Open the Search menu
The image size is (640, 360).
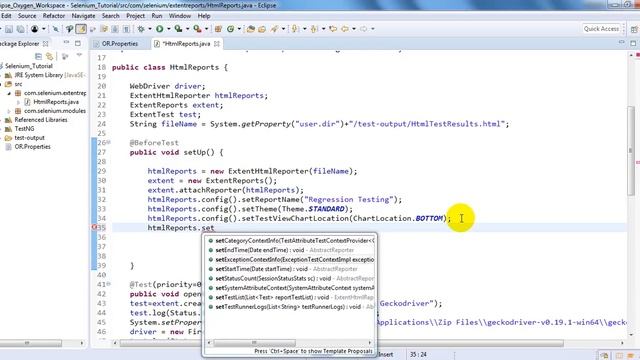pos(111,16)
